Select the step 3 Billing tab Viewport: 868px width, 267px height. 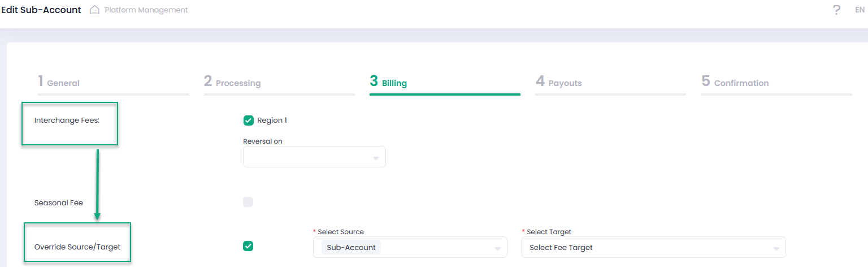pyautogui.click(x=389, y=82)
